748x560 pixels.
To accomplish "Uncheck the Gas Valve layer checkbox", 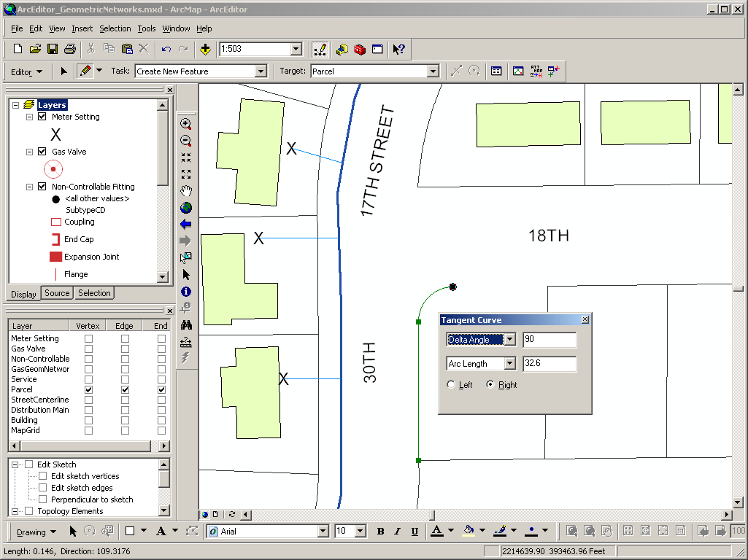I will point(42,151).
